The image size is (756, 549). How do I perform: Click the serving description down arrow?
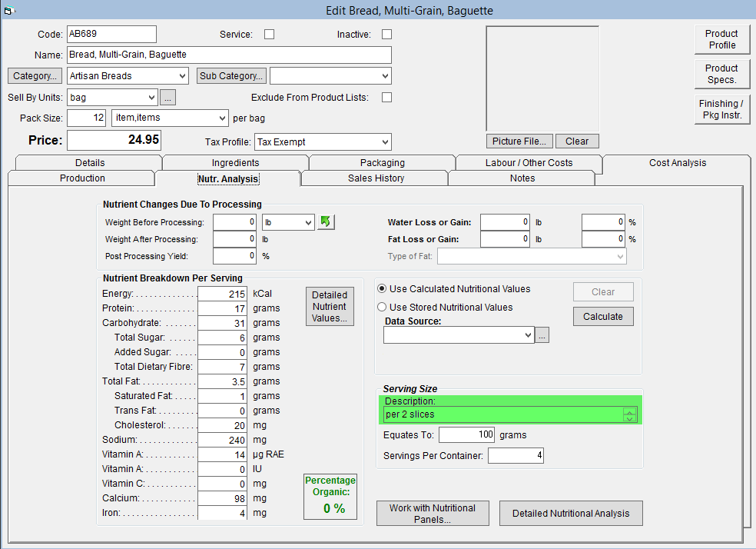(629, 418)
